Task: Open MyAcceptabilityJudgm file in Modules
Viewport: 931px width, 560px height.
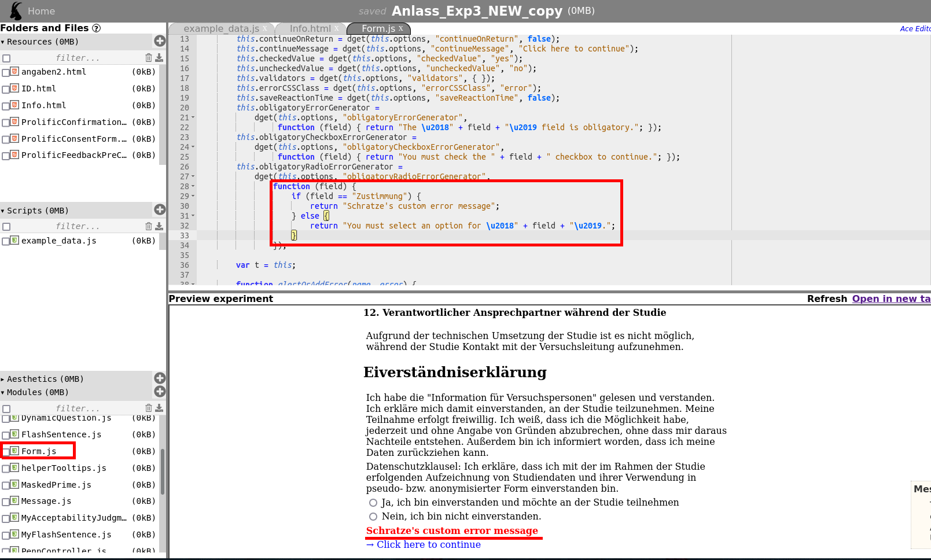Action: (x=73, y=518)
